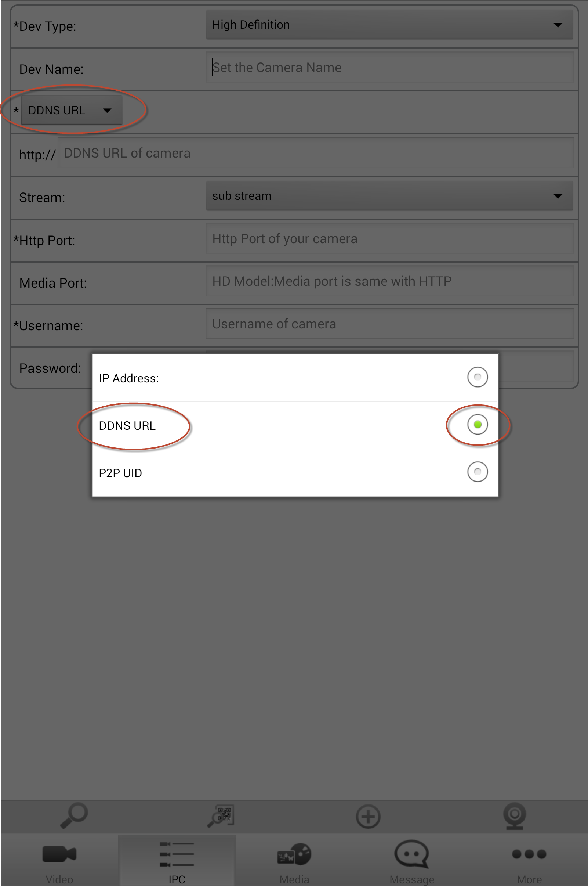Expand the Stream sub stream dropdown

389,196
